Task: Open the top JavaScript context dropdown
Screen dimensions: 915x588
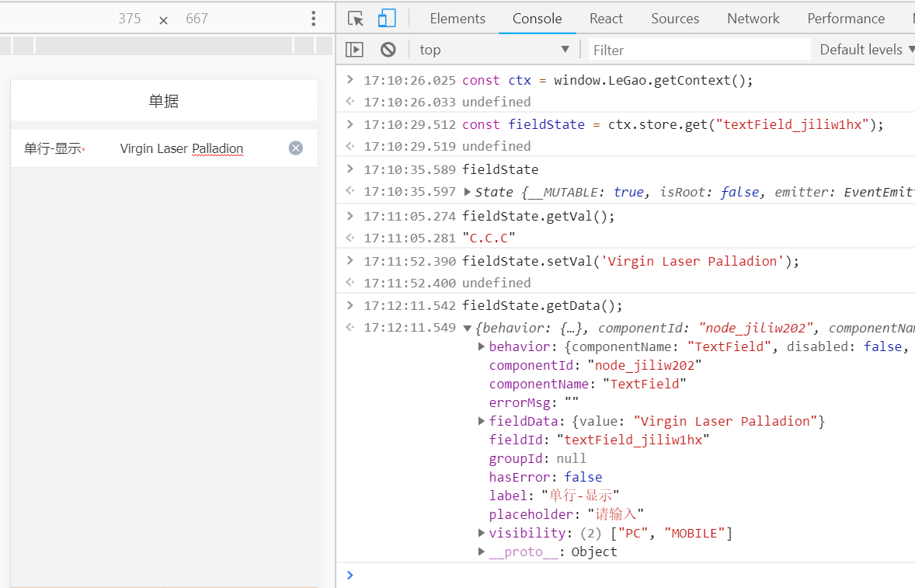Action: (x=494, y=50)
